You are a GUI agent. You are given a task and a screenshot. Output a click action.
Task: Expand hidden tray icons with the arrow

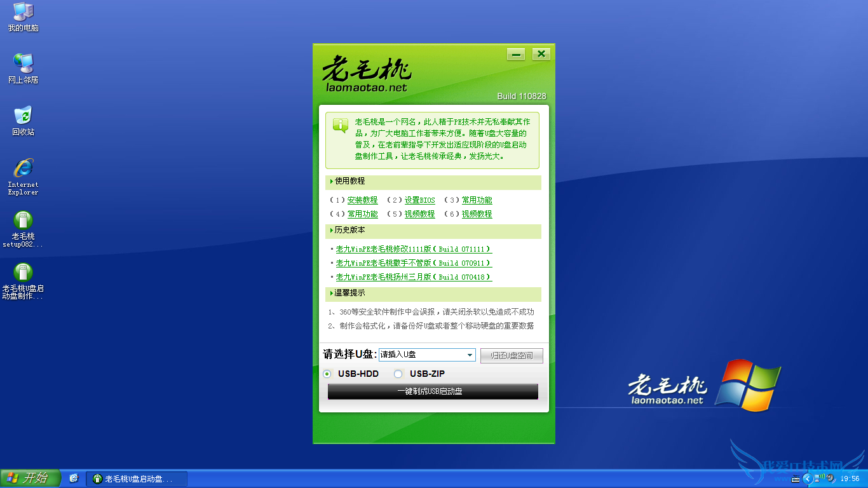pyautogui.click(x=807, y=478)
